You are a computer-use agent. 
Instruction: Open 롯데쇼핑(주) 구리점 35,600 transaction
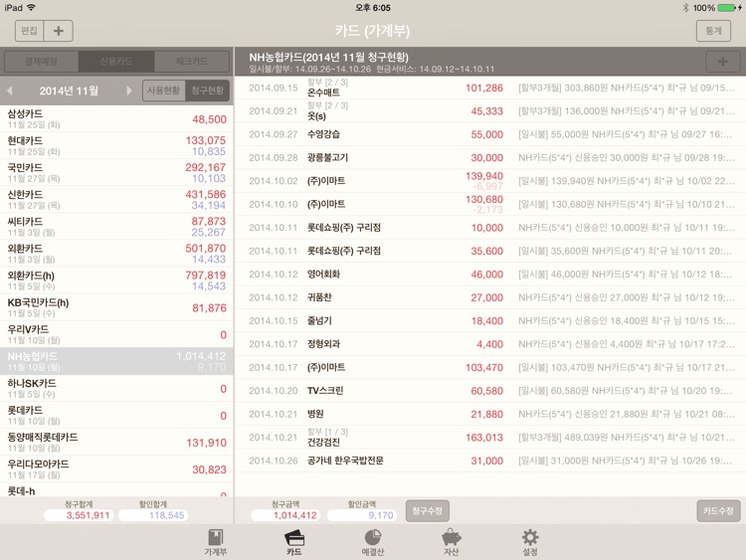(x=490, y=251)
